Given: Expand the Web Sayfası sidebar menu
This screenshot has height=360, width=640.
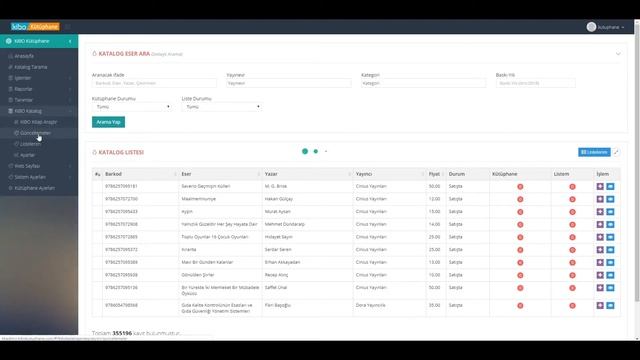Looking at the screenshot, I should click(x=39, y=166).
